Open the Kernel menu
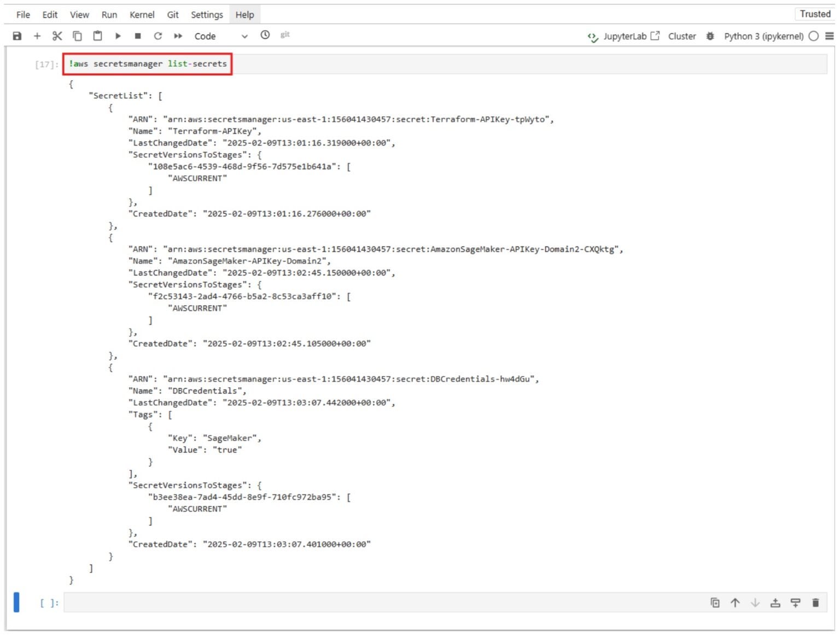 pyautogui.click(x=142, y=14)
